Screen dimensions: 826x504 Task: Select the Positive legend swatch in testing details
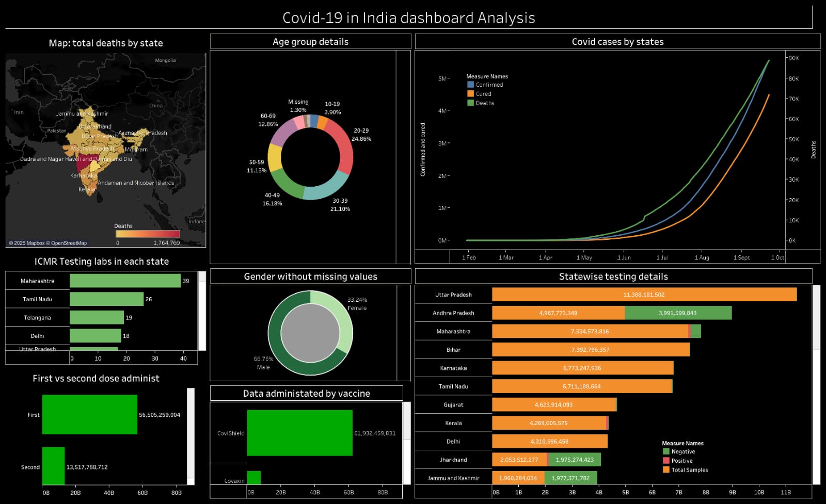click(666, 461)
